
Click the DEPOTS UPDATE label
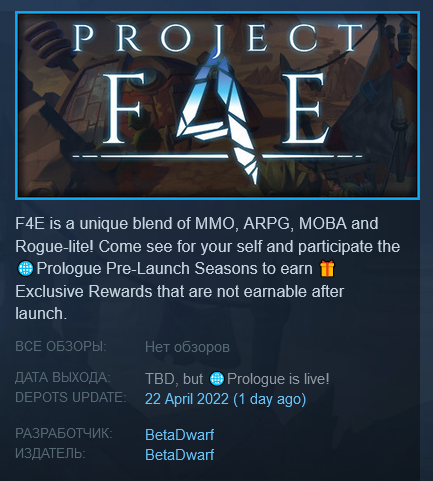[x=71, y=397]
